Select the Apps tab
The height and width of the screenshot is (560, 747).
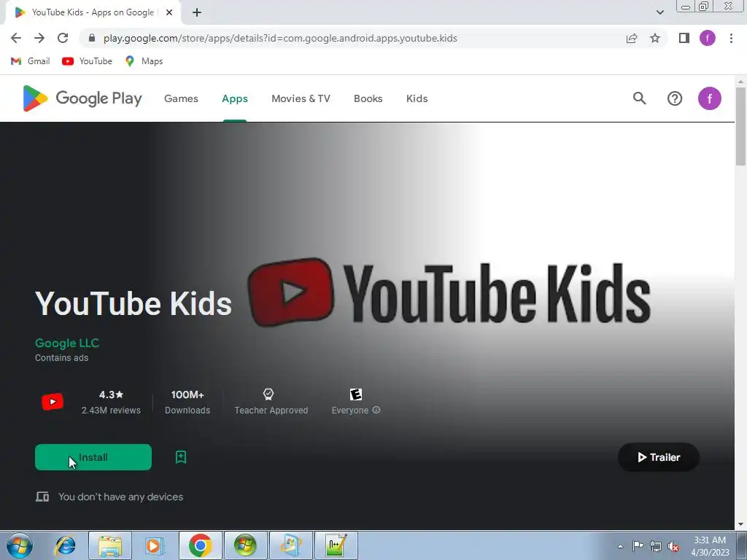235,98
